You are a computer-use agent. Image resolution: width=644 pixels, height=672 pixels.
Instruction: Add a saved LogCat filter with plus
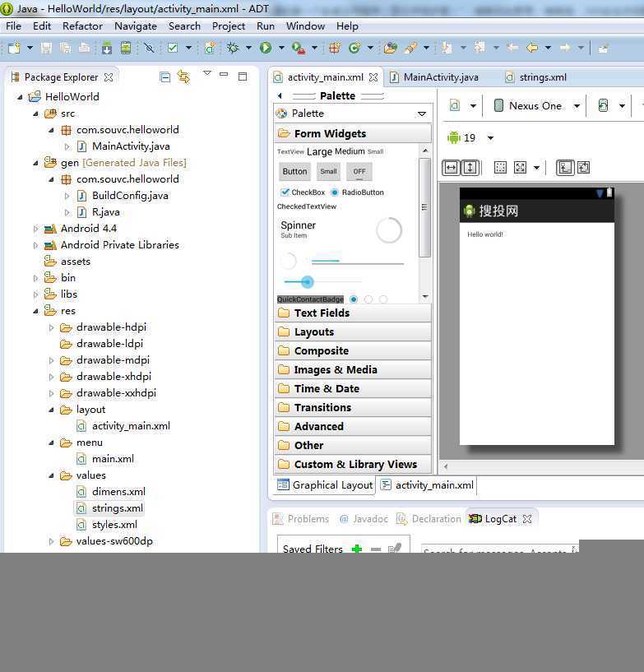tap(356, 549)
